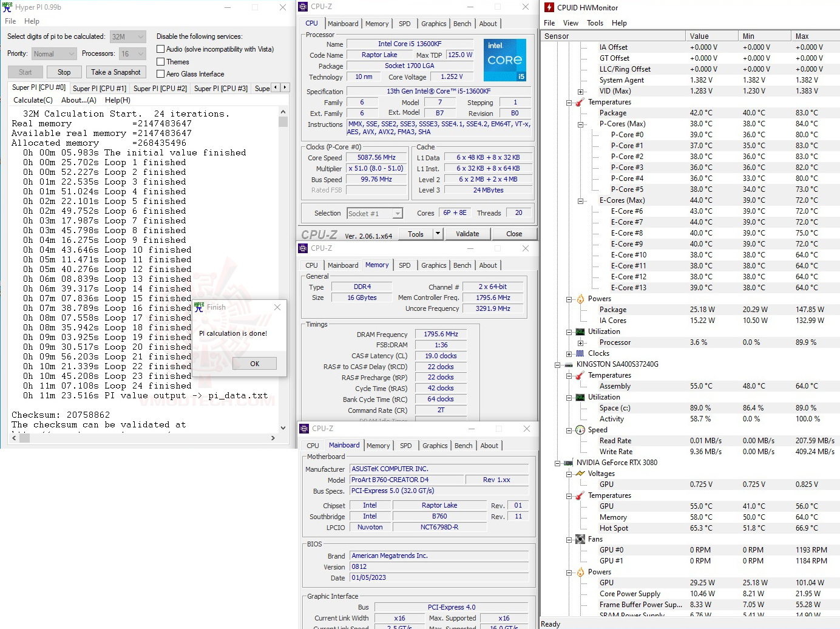Viewport: 840px width, 629px height.
Task: Click the Utilization icon above the Processor row
Action: 580,331
